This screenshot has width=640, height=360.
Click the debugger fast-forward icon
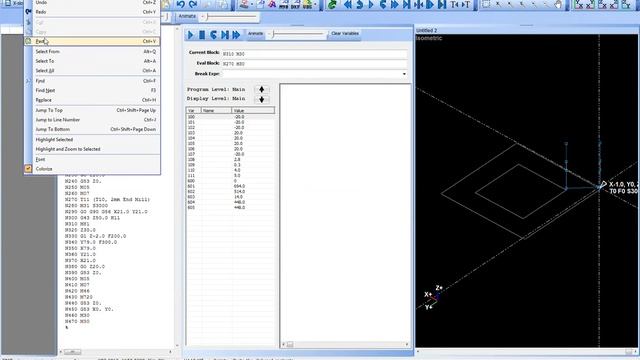coord(236,35)
